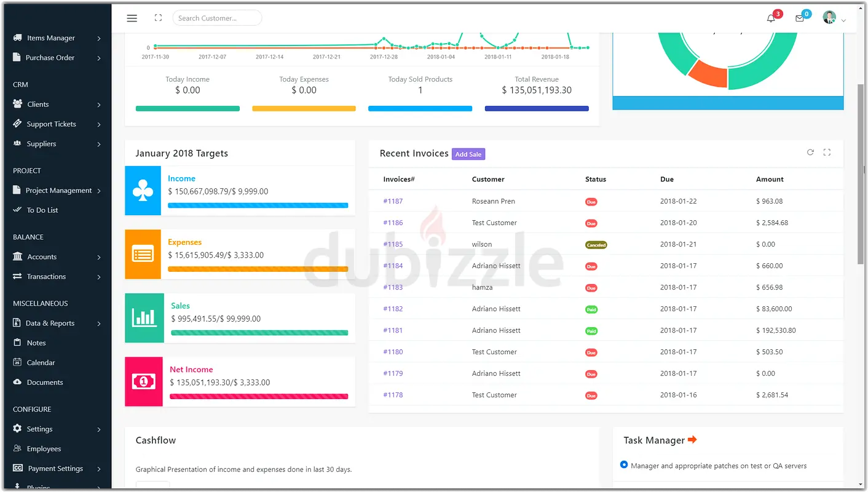This screenshot has height=492, width=868.
Task: Go to Calendar in the sidebar
Action: pos(41,363)
